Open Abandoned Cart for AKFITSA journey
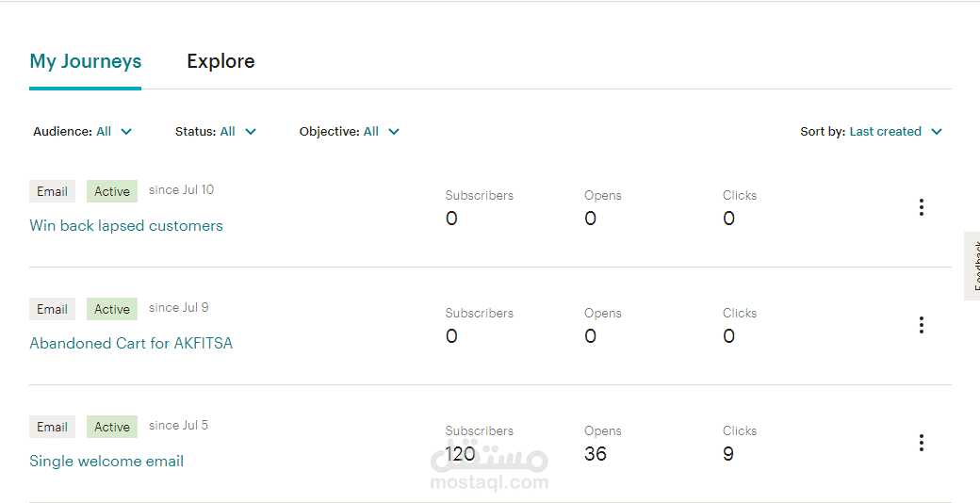The width and height of the screenshot is (980, 503). (131, 343)
